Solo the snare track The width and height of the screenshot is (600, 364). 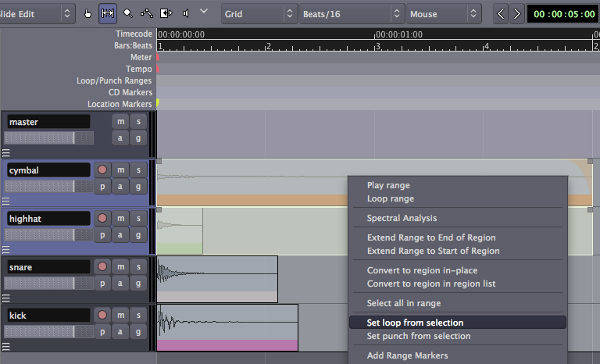pos(139,267)
